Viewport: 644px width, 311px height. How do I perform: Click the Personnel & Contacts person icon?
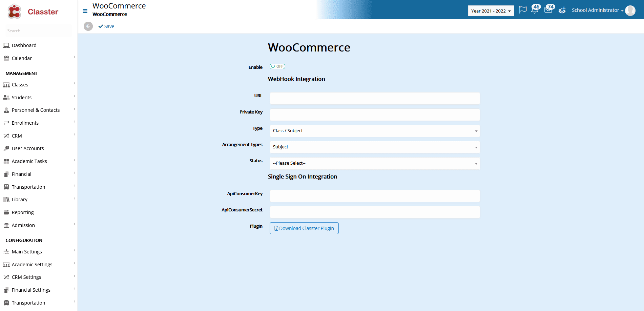coord(6,110)
